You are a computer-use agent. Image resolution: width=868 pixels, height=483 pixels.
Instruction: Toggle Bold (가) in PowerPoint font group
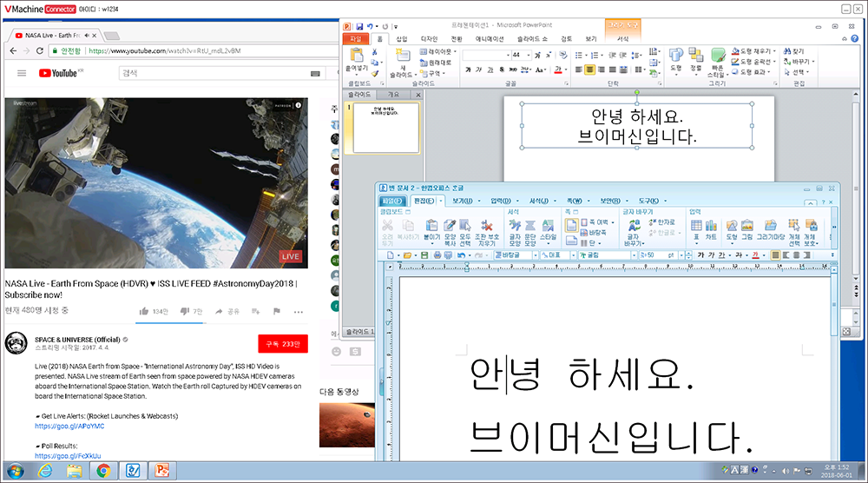[468, 69]
